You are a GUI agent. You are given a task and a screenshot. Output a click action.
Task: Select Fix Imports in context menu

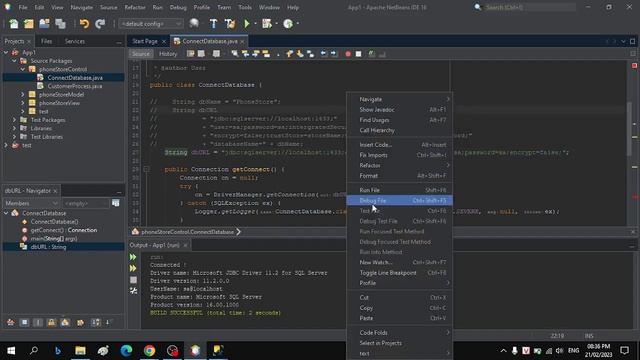tap(399, 155)
